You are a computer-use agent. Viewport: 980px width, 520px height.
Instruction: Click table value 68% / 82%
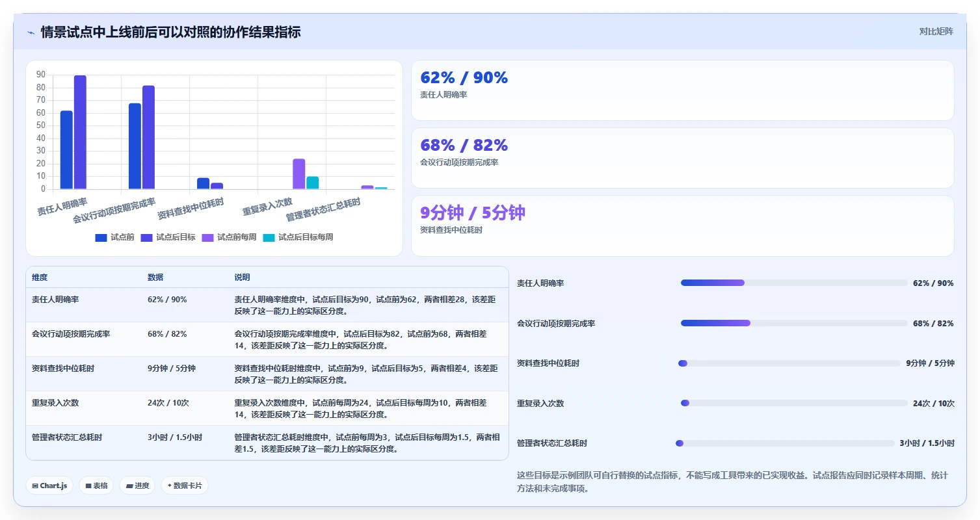point(167,334)
